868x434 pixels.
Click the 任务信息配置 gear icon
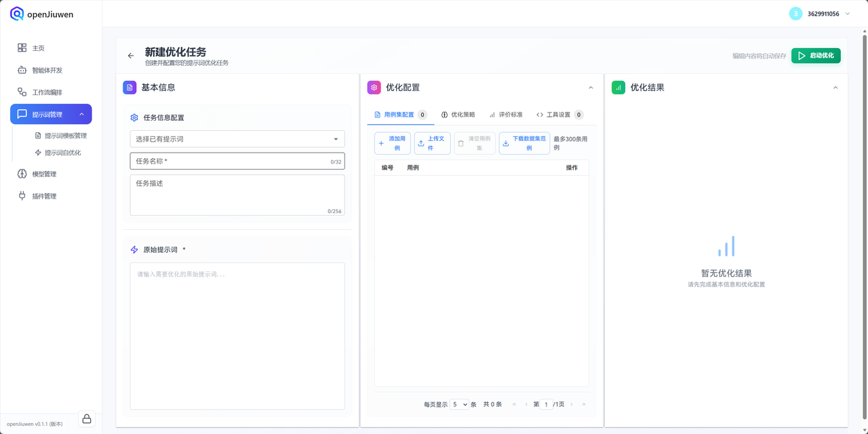[x=134, y=117]
